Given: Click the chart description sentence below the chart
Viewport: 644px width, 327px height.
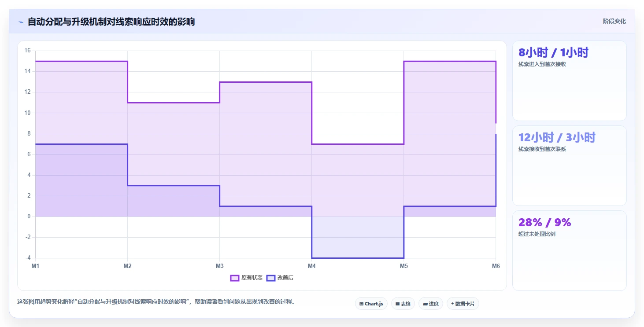Looking at the screenshot, I should click(156, 302).
